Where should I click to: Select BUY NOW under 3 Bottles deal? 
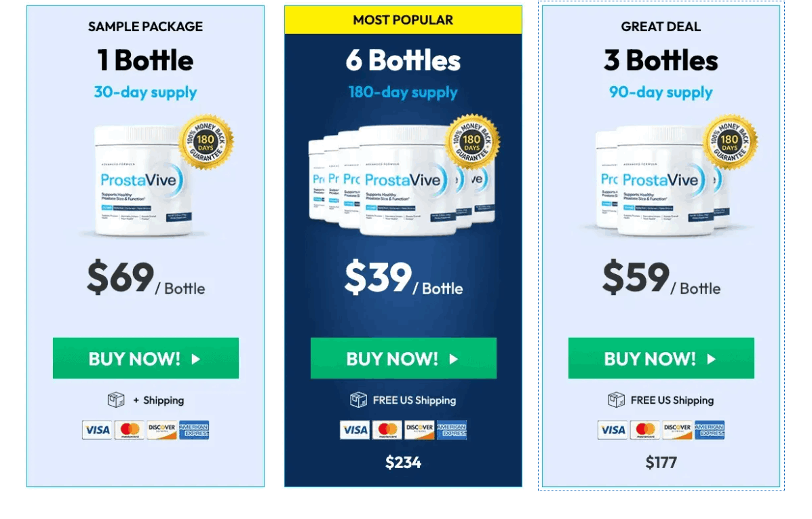pyautogui.click(x=661, y=358)
